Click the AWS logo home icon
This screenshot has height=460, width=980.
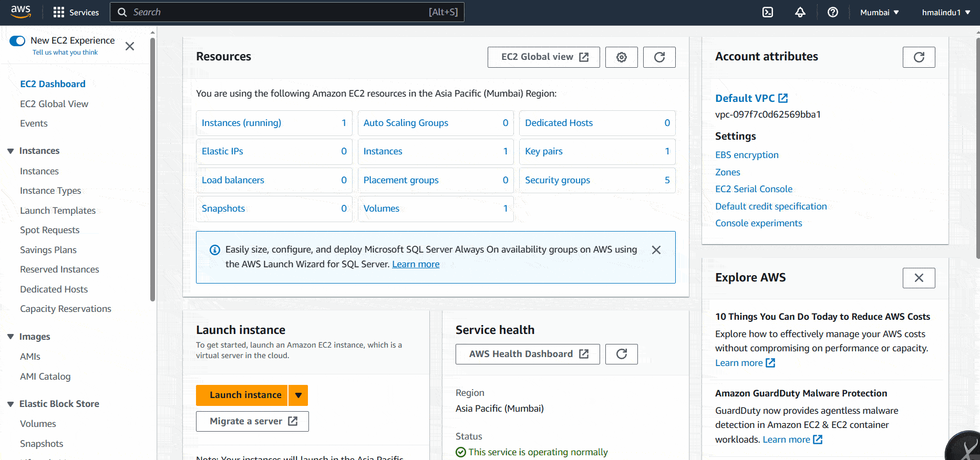(x=20, y=12)
